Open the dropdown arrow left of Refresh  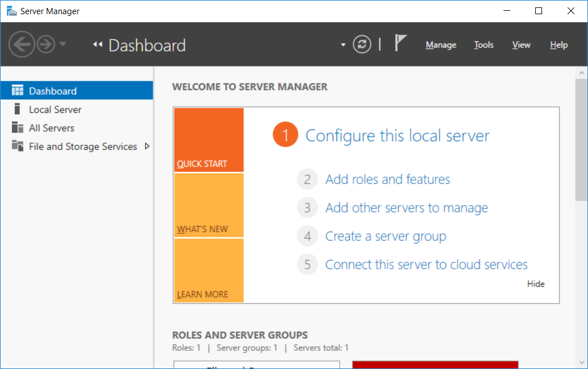pos(342,45)
